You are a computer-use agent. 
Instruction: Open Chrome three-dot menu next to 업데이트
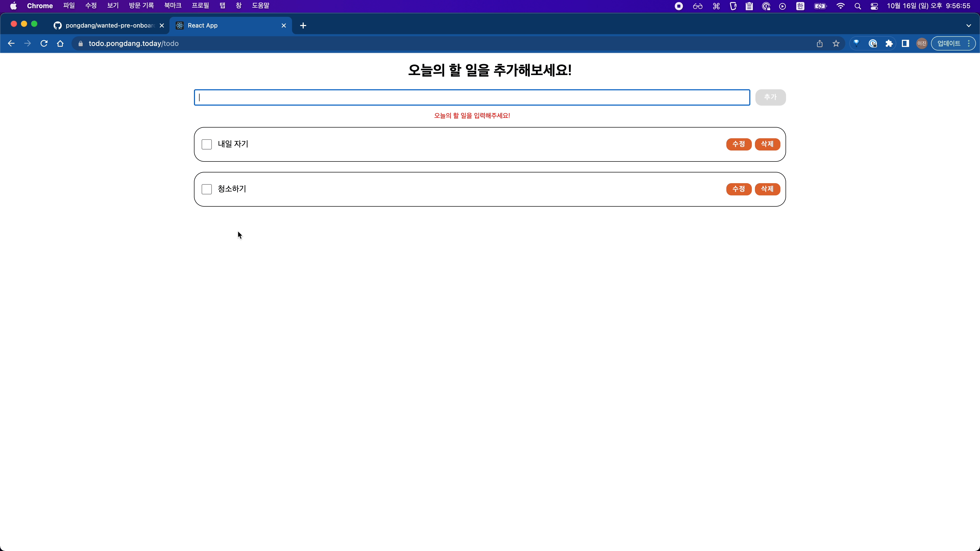[x=969, y=43]
